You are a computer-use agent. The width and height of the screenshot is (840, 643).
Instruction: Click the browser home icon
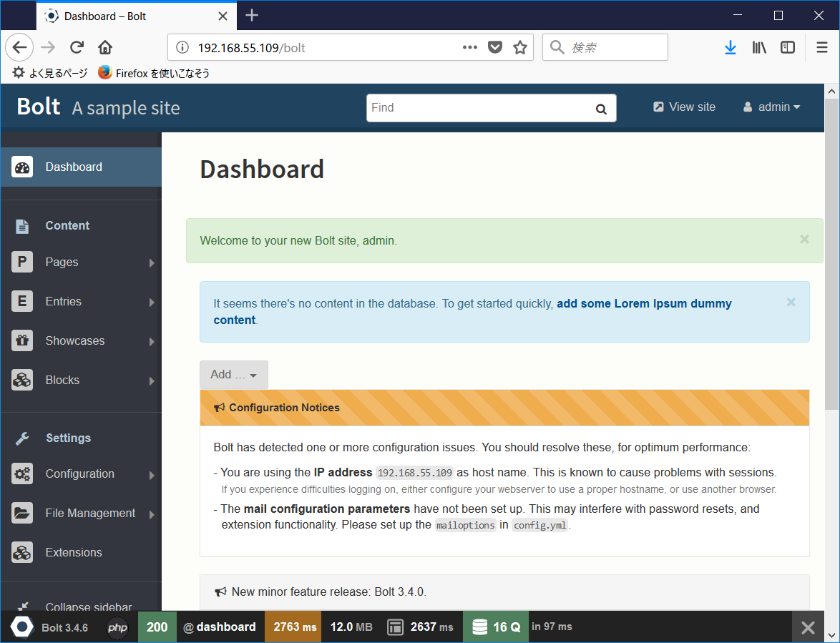105,48
